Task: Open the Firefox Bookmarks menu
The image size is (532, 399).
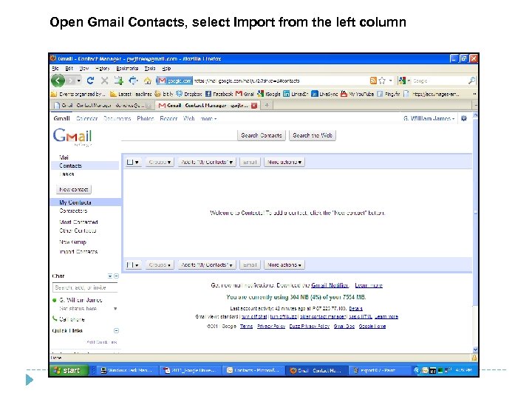Action: (x=127, y=68)
